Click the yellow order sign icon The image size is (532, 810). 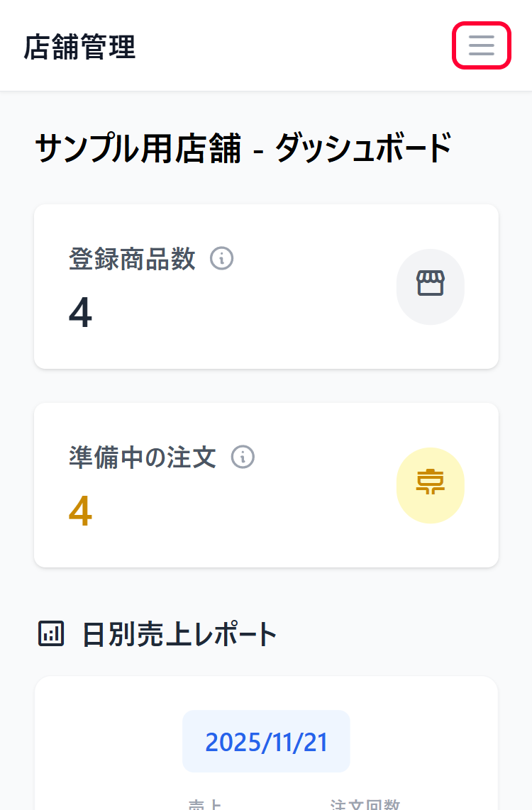click(x=431, y=485)
